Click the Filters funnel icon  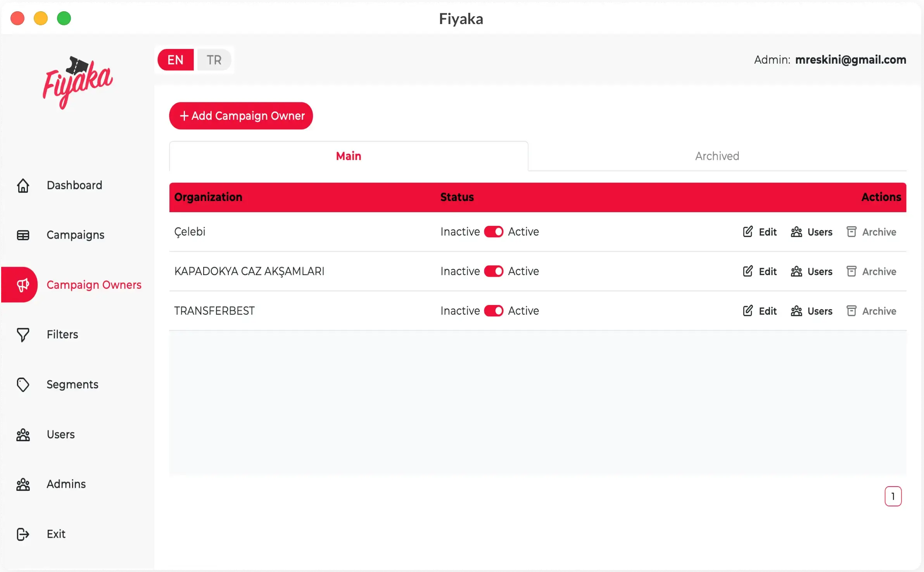[x=23, y=335]
